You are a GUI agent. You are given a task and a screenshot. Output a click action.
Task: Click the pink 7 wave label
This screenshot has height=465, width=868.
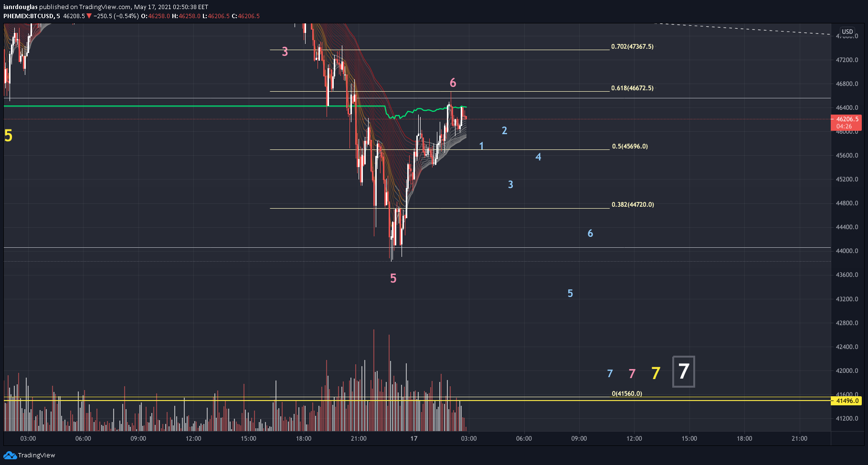point(632,374)
